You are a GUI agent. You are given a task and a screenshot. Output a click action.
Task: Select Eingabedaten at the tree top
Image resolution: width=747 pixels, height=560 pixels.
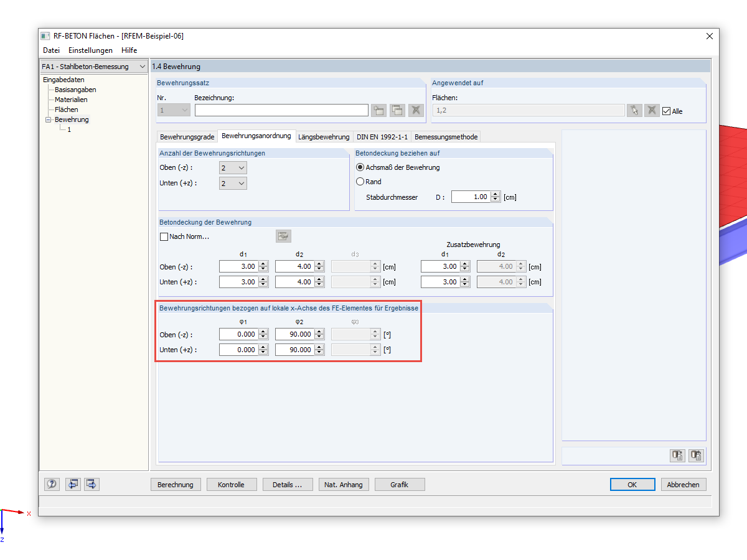click(63, 80)
